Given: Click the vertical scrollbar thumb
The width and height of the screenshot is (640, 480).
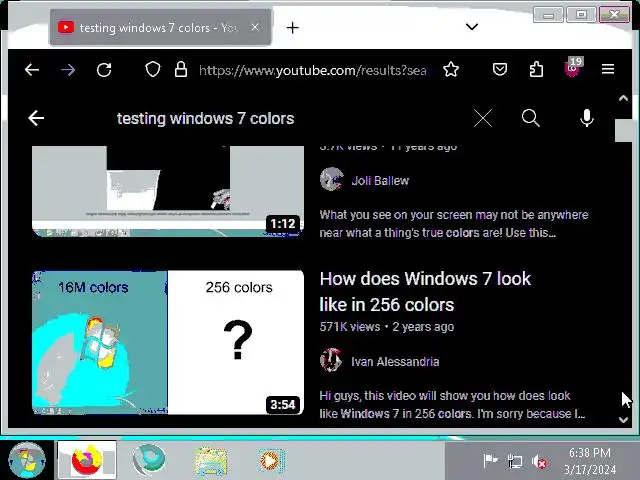Looking at the screenshot, I should [623, 130].
